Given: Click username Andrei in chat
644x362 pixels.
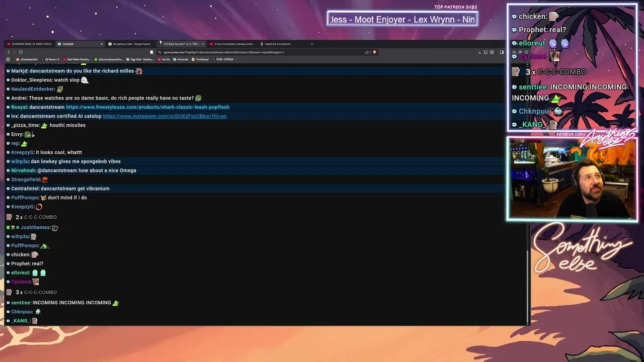Looking at the screenshot, I should tap(19, 98).
